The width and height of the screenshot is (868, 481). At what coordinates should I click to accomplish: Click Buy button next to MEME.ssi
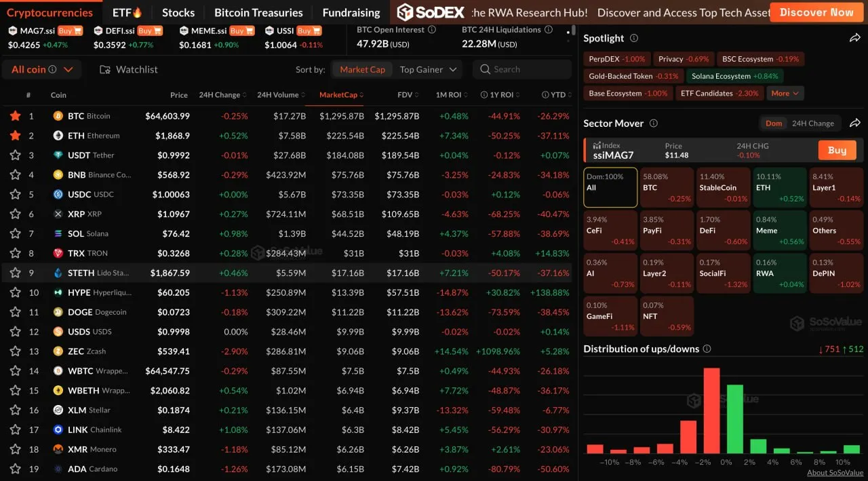pos(241,31)
